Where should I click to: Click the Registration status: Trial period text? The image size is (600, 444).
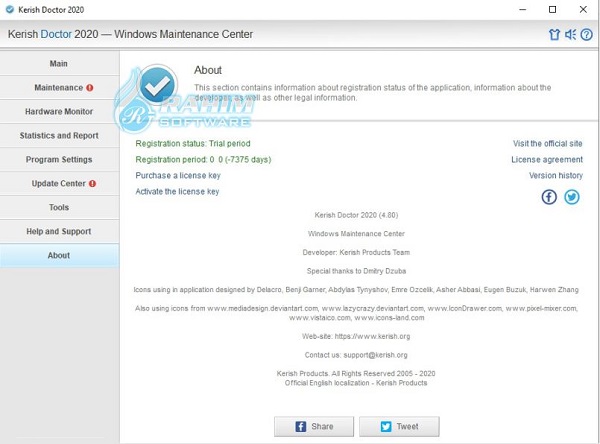[x=193, y=144]
